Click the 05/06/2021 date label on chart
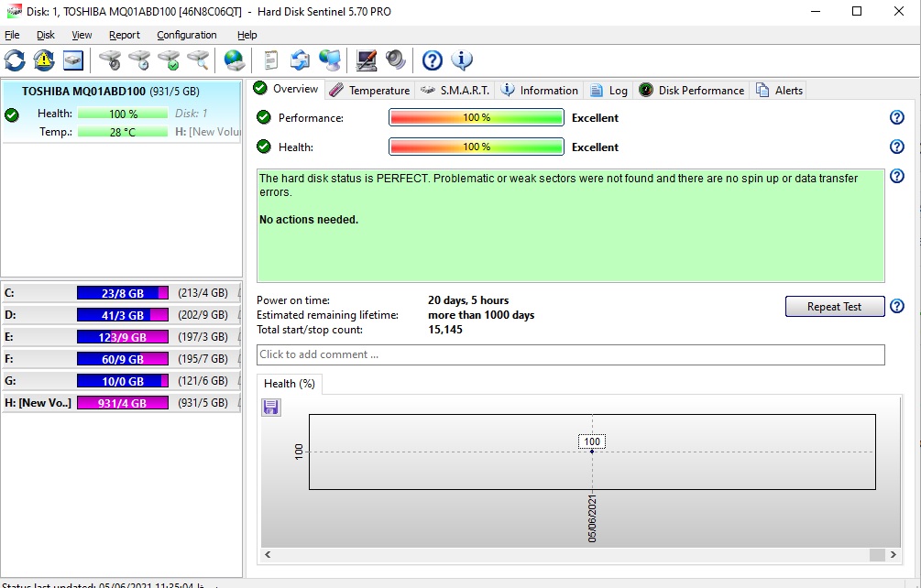 592,518
